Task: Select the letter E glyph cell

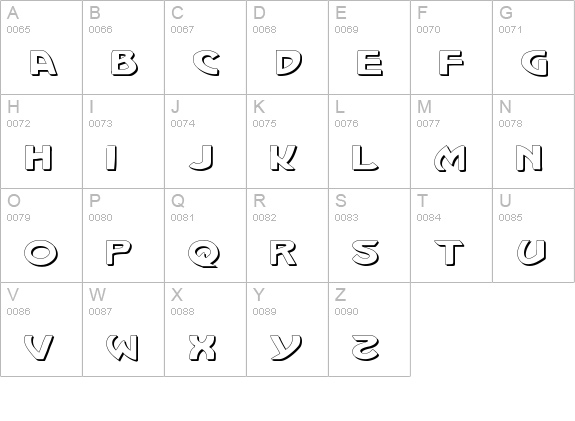Action: (x=369, y=47)
